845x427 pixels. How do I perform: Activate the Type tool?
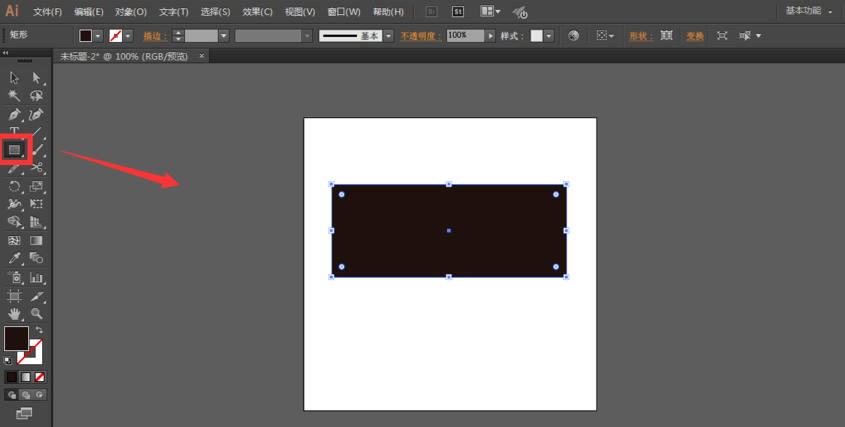tap(14, 132)
